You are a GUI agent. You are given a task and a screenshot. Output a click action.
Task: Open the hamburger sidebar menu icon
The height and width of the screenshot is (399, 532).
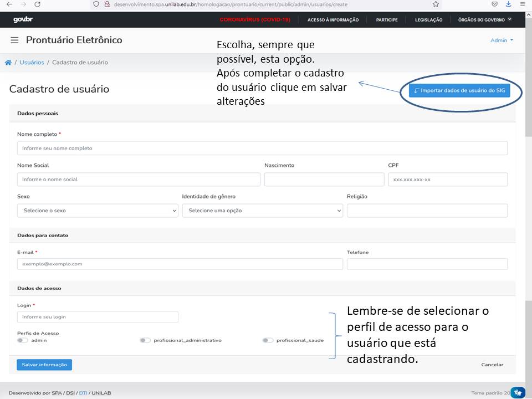(x=14, y=40)
